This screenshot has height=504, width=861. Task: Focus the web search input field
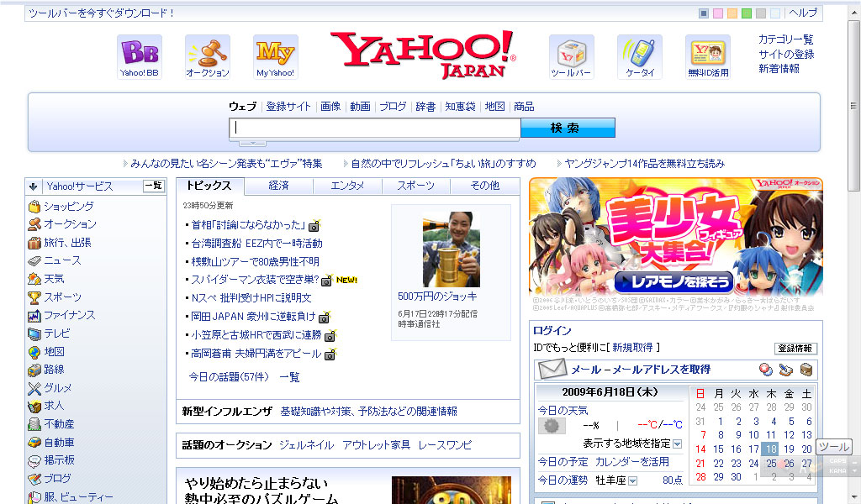(x=374, y=128)
